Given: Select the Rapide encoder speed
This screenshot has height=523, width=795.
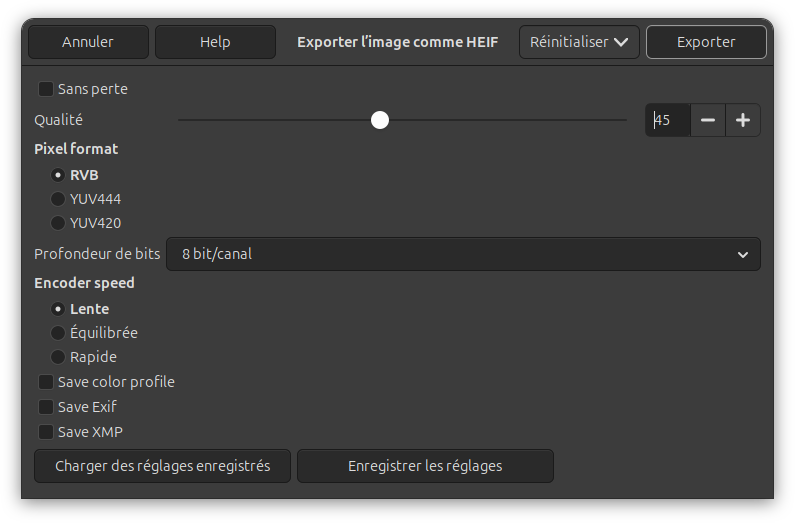Looking at the screenshot, I should point(58,357).
